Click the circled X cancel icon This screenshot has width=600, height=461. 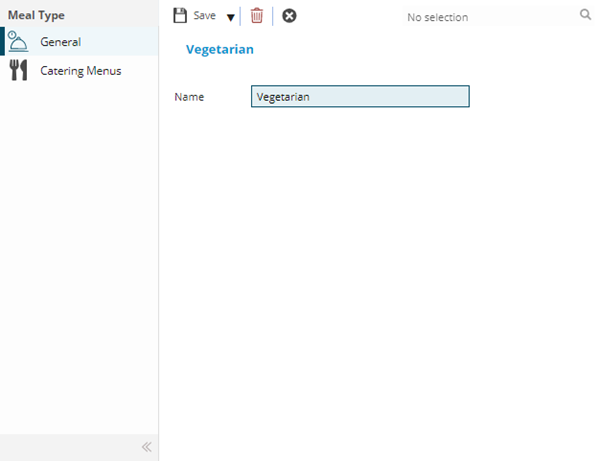[x=289, y=16]
